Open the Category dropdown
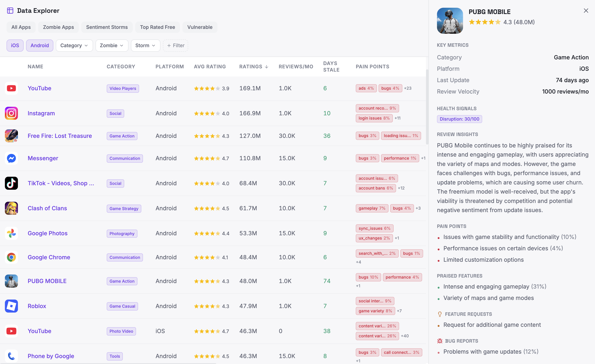595x364 pixels. click(x=74, y=45)
